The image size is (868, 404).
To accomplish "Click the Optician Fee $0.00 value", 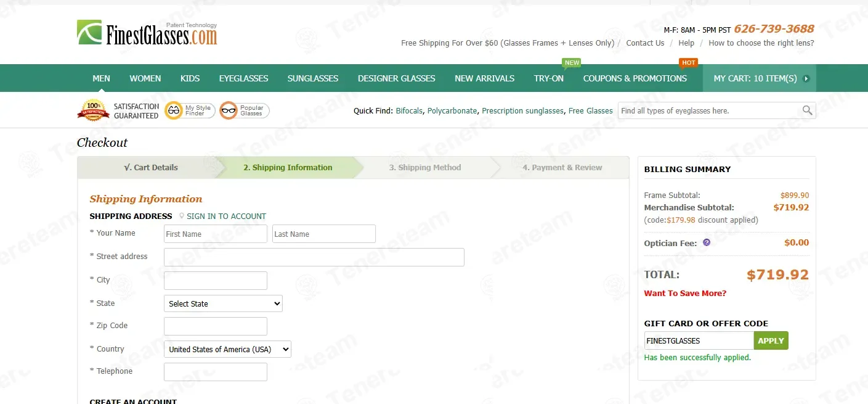I will (x=797, y=242).
